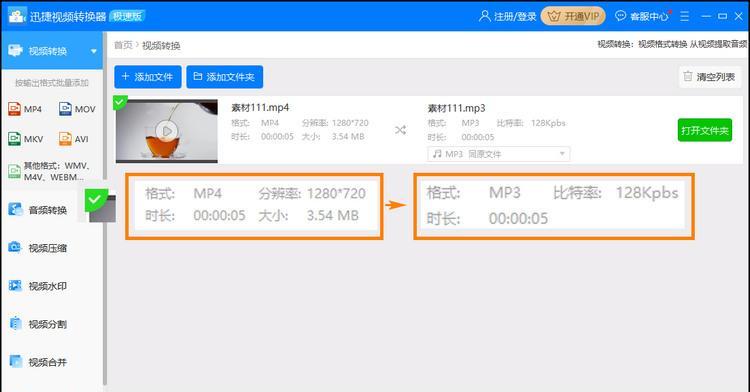Click the 音频转换 sidebar icon

(15, 209)
